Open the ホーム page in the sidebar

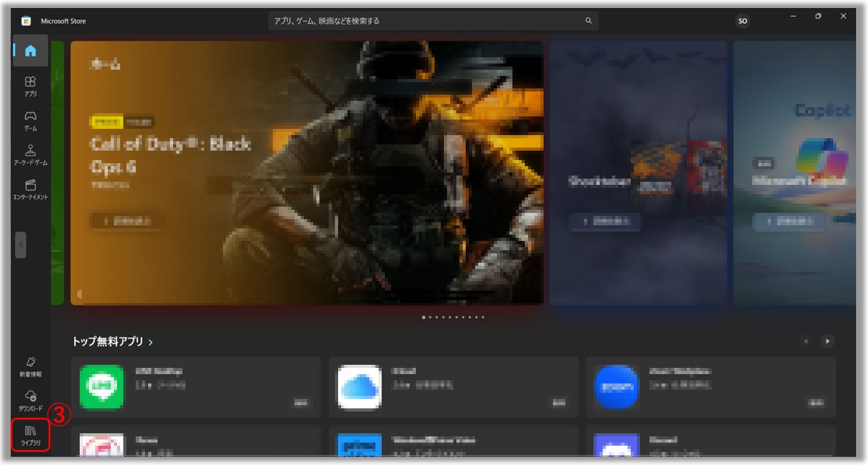tap(31, 51)
